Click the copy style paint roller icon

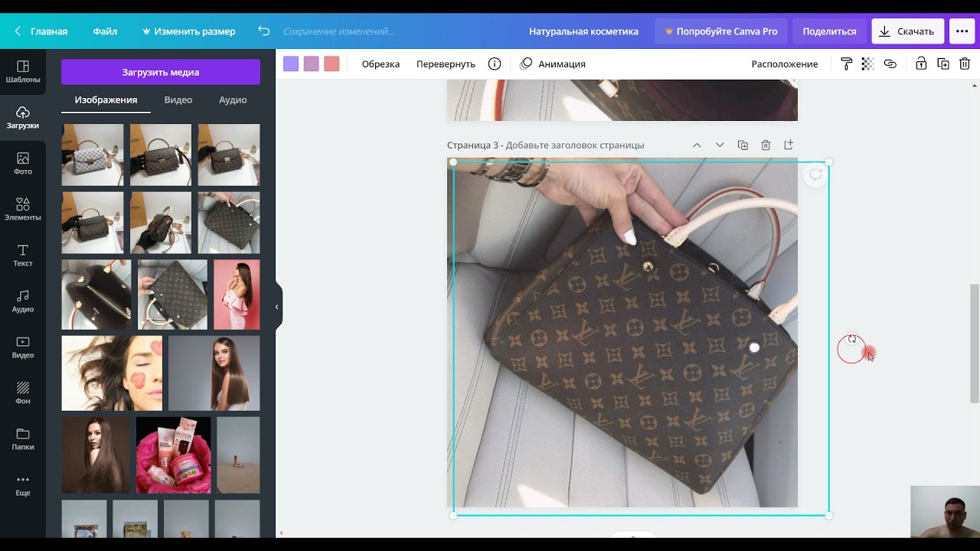pos(846,64)
